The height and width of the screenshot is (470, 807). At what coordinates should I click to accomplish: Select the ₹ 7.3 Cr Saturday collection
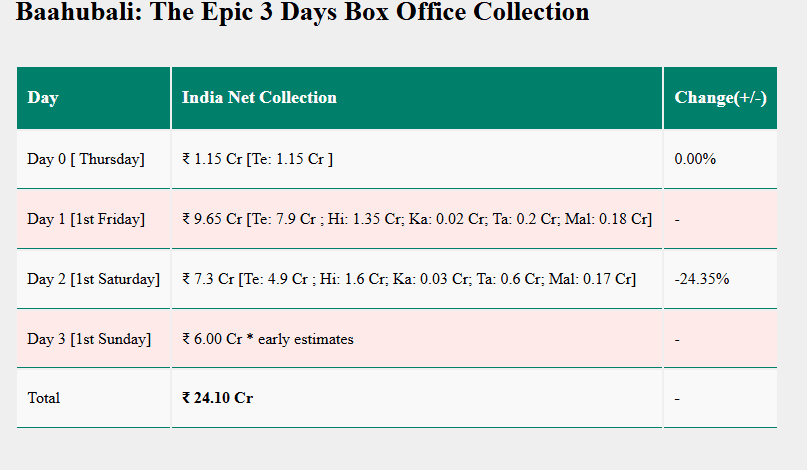[x=209, y=279]
